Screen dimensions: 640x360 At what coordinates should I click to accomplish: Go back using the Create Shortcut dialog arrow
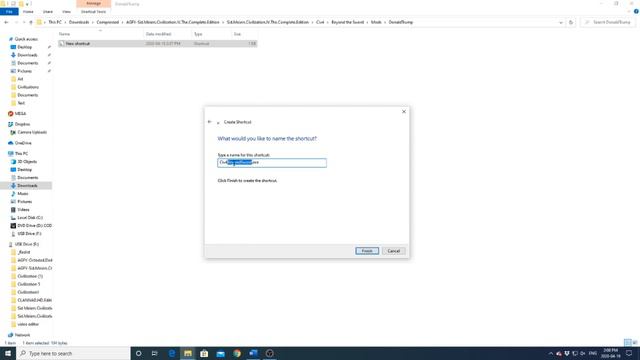point(209,122)
